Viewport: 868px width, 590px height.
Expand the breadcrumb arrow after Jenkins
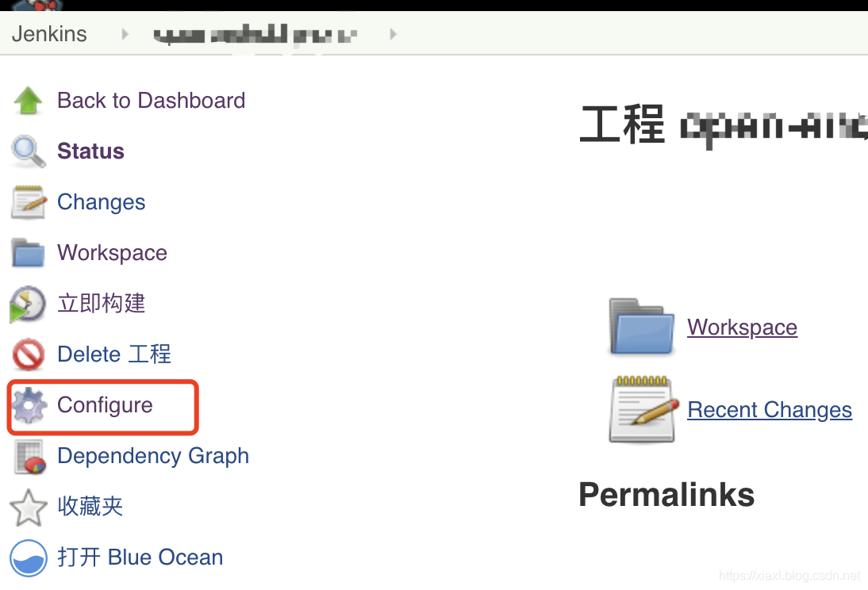pos(125,34)
